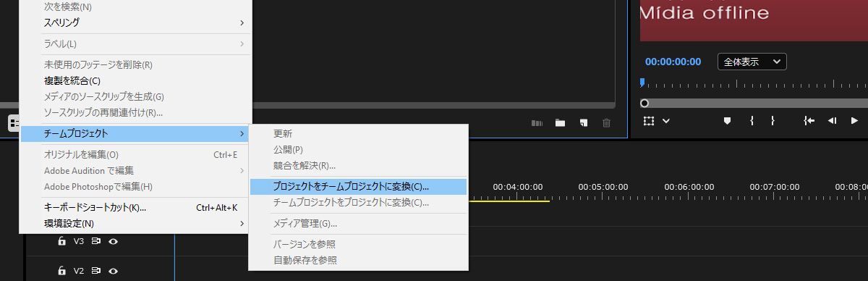Viewport: 868px width, 281px height.
Task: Play the program monitor
Action: pos(854,121)
